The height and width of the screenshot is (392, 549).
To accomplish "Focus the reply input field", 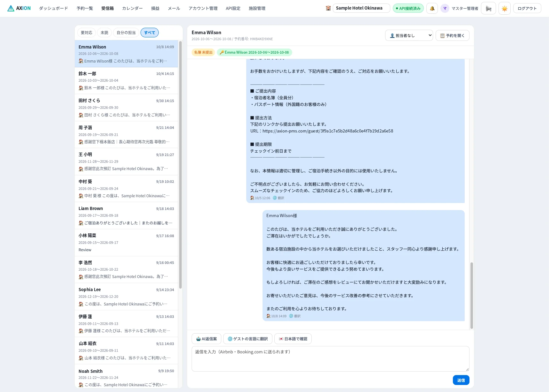I will click(331, 359).
